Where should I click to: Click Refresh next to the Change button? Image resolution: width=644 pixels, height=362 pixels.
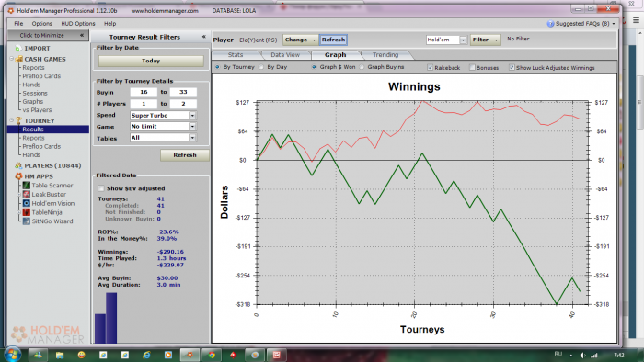[x=333, y=40]
